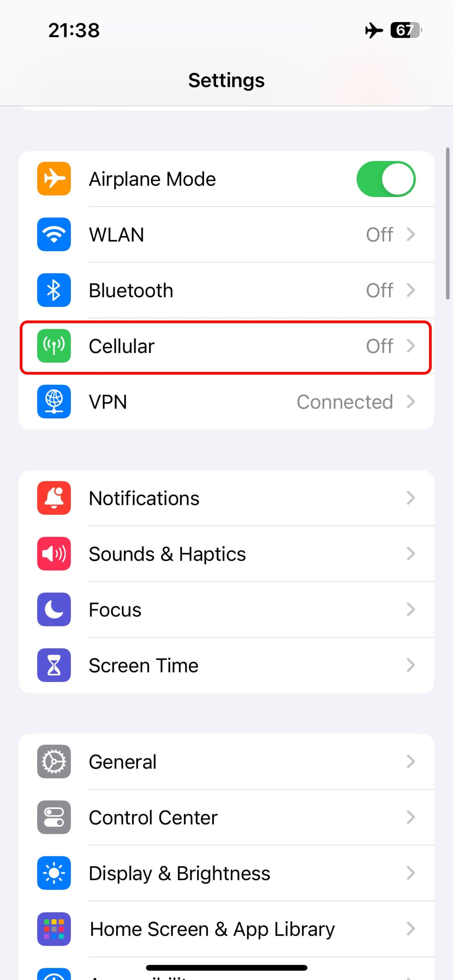This screenshot has height=980, width=453.
Task: Expand the General settings row
Action: coord(226,761)
